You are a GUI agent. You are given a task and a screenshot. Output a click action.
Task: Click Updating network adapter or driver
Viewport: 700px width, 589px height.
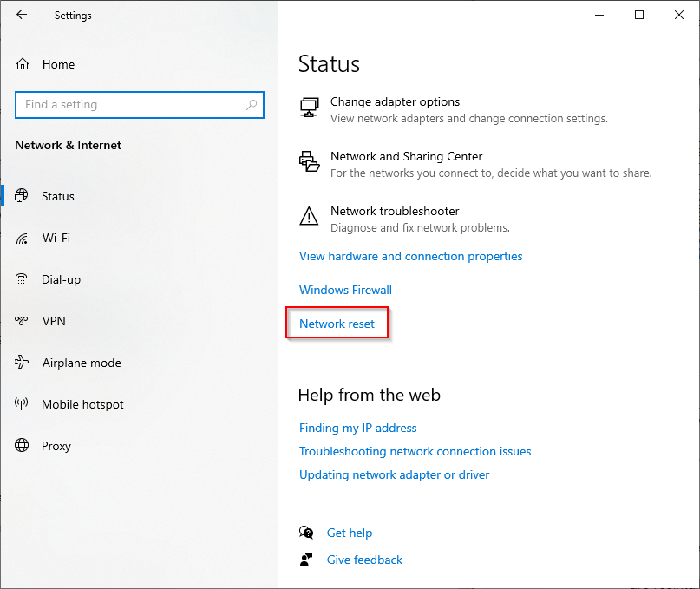click(394, 474)
